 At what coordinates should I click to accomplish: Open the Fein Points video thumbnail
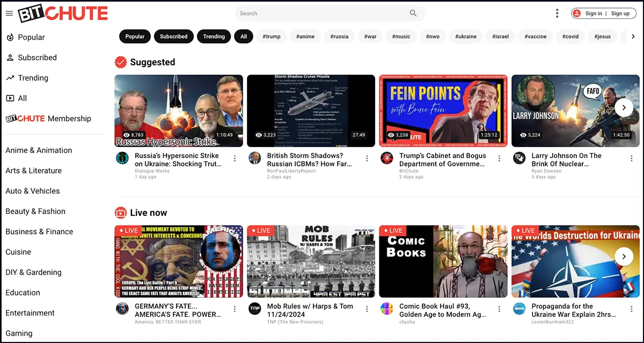point(443,111)
